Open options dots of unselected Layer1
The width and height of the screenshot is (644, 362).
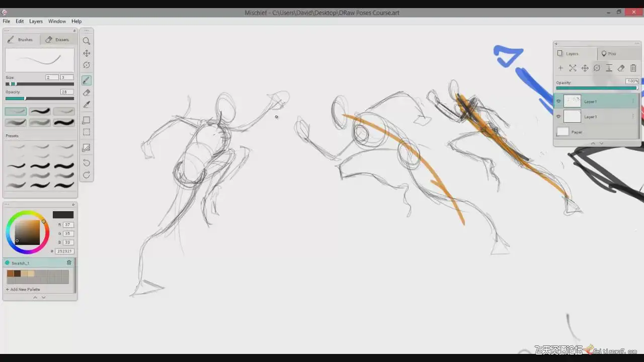tap(633, 116)
